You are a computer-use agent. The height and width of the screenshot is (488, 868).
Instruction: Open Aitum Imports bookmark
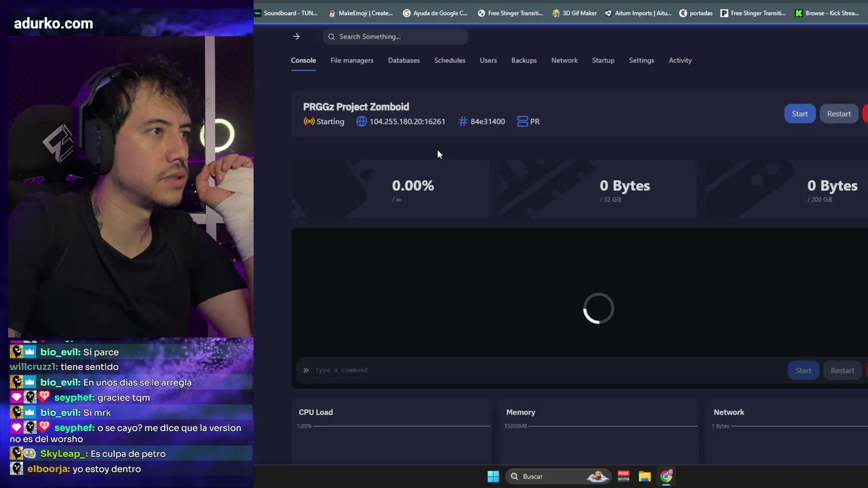[x=638, y=13]
